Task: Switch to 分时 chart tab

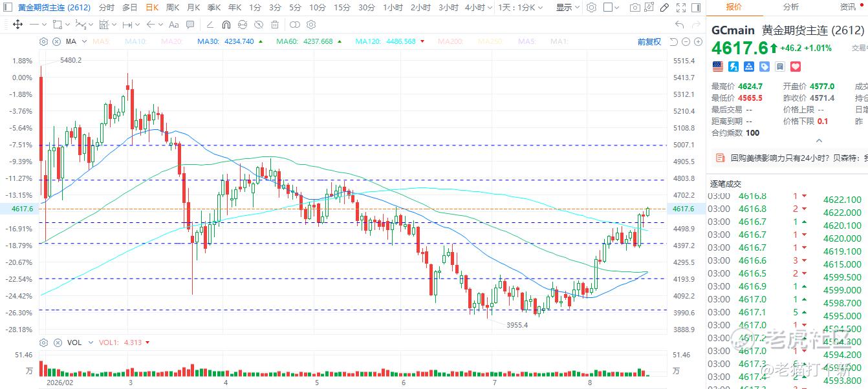Action: pos(107,8)
